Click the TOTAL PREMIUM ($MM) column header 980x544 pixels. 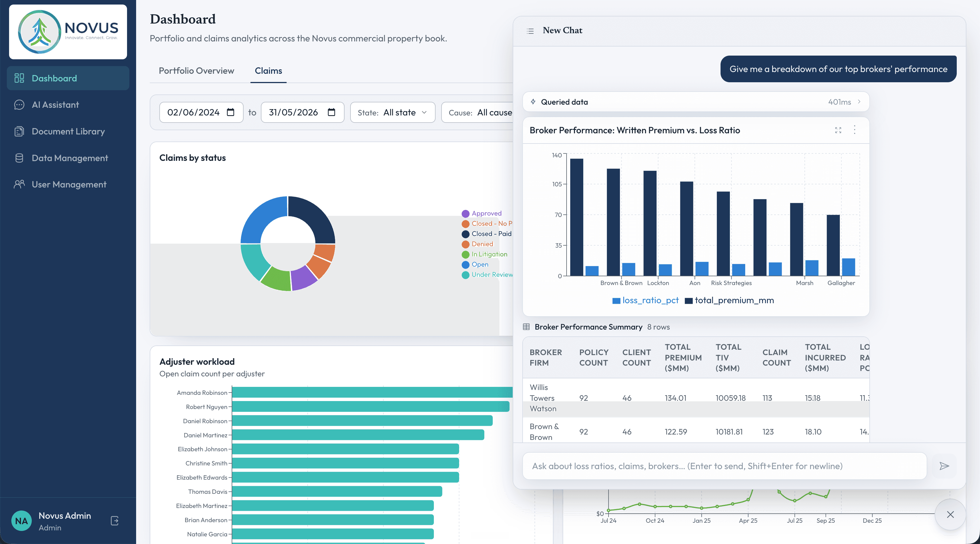coord(683,357)
